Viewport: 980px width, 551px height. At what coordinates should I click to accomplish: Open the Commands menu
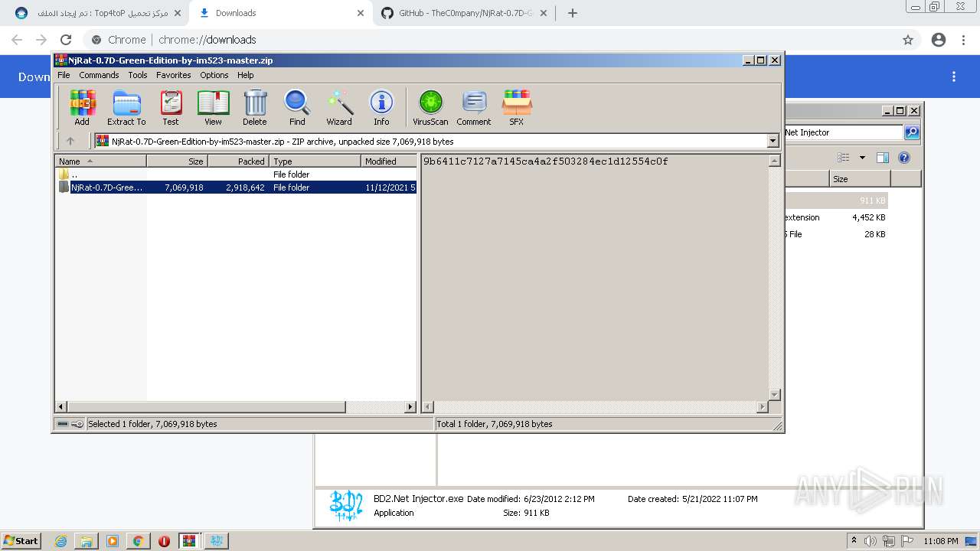point(99,75)
